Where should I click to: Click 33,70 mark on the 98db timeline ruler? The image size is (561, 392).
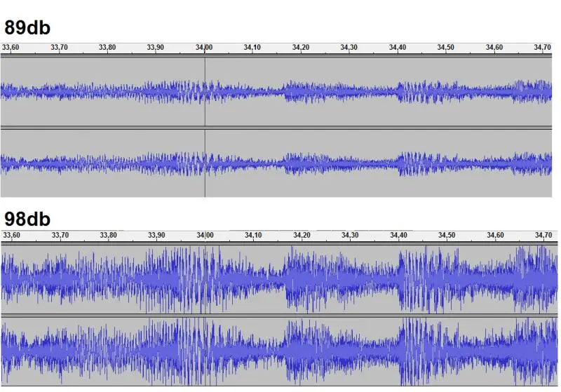click(x=60, y=236)
